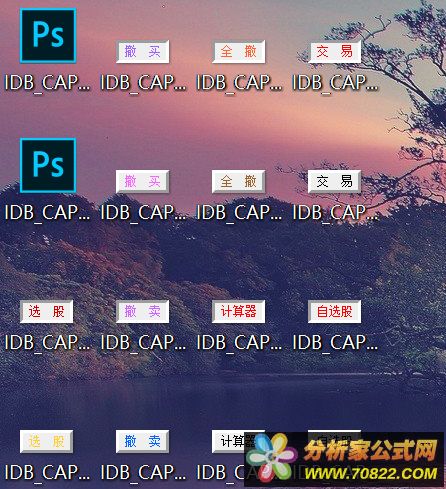Select the red-text 计算器 button image file
The image size is (446, 489).
(x=239, y=312)
